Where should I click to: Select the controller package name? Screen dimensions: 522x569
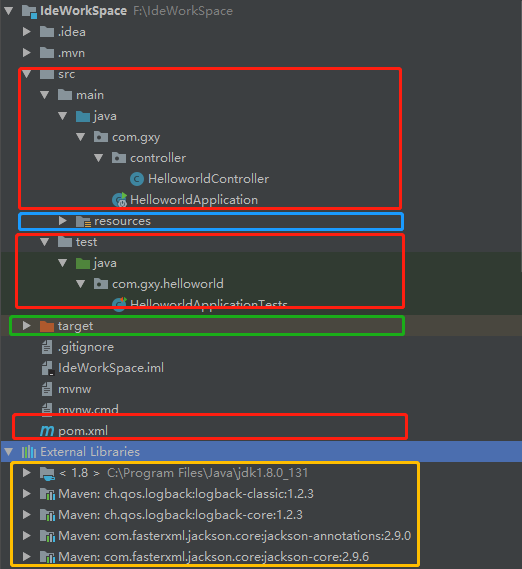158,158
